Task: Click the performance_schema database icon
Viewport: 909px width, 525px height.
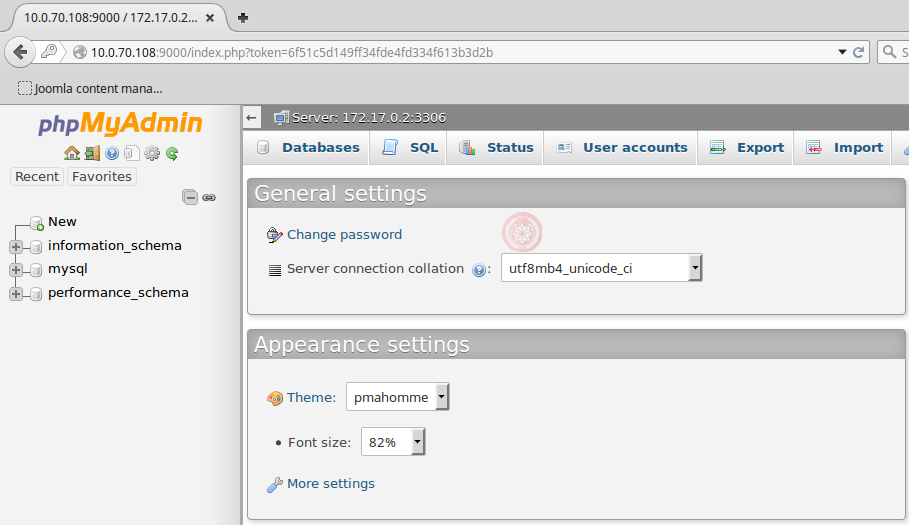Action: (36, 294)
